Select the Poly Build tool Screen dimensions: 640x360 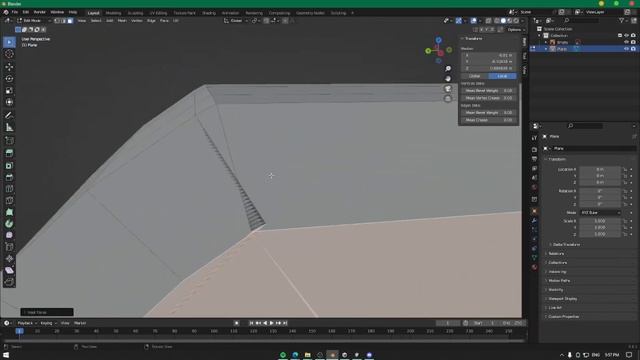click(x=9, y=212)
